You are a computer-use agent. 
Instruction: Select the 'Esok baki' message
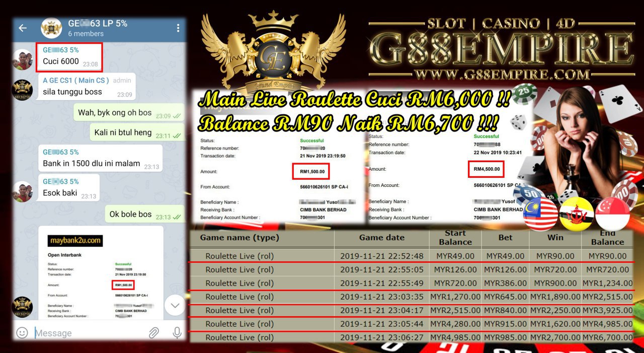click(x=68, y=188)
